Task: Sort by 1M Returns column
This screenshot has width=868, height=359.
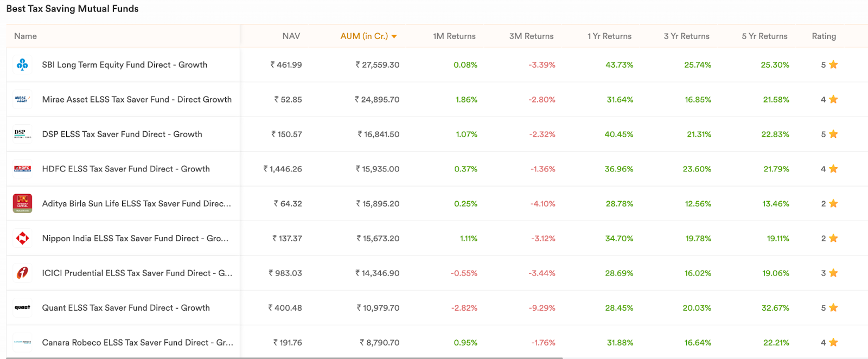Action: 454,36
